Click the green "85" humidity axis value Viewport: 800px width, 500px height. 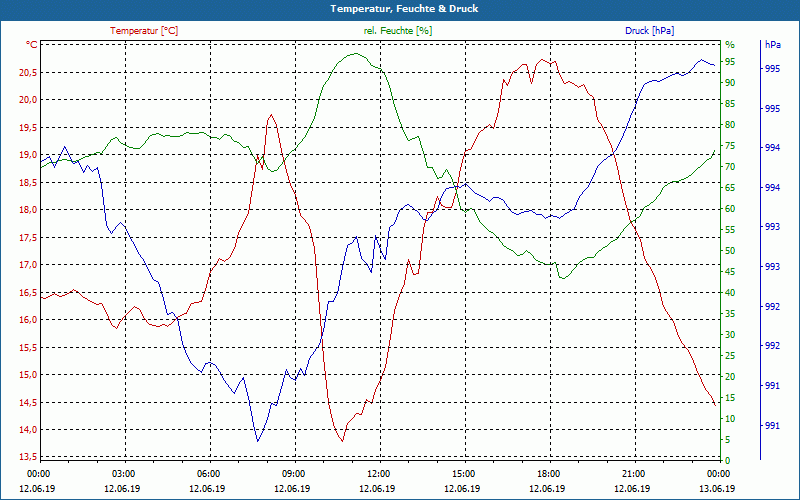(x=730, y=105)
